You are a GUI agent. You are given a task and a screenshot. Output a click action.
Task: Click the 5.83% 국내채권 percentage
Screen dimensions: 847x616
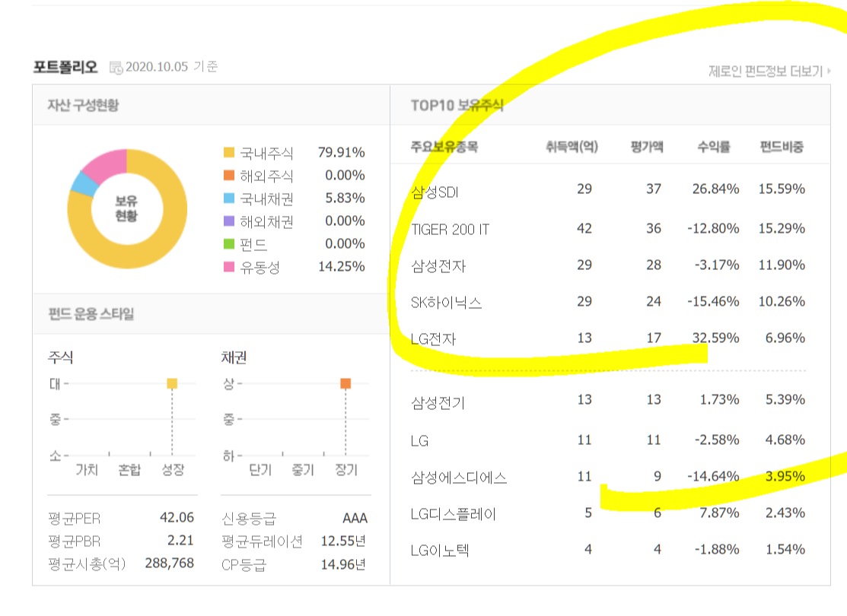345,198
